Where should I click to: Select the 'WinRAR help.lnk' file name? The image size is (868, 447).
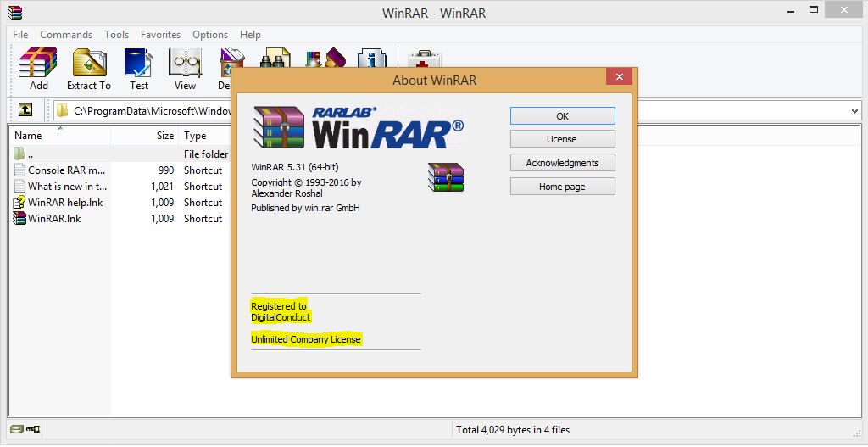click(x=65, y=202)
